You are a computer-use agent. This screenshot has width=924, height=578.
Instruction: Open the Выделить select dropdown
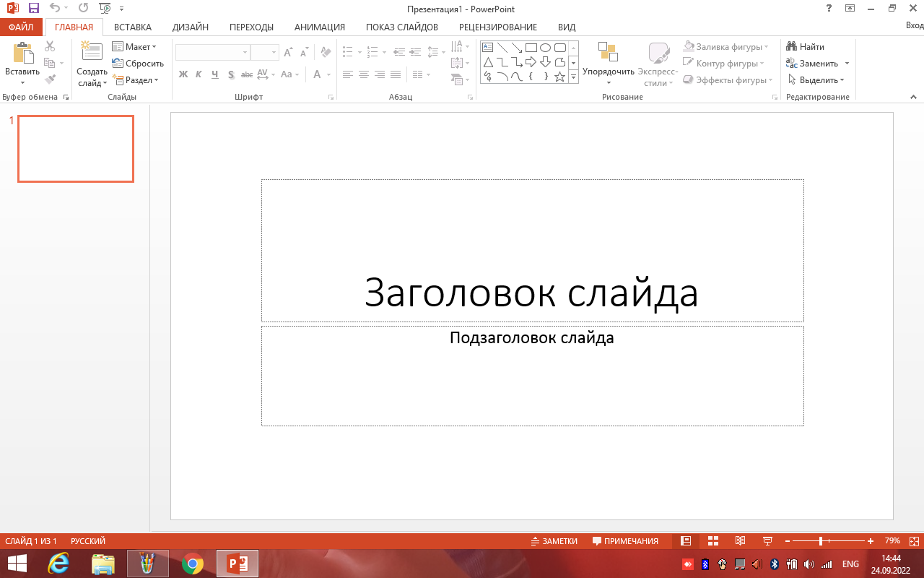pyautogui.click(x=816, y=80)
